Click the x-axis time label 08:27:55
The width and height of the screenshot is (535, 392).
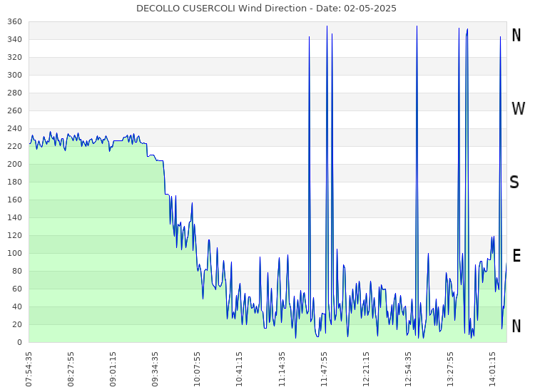click(71, 369)
